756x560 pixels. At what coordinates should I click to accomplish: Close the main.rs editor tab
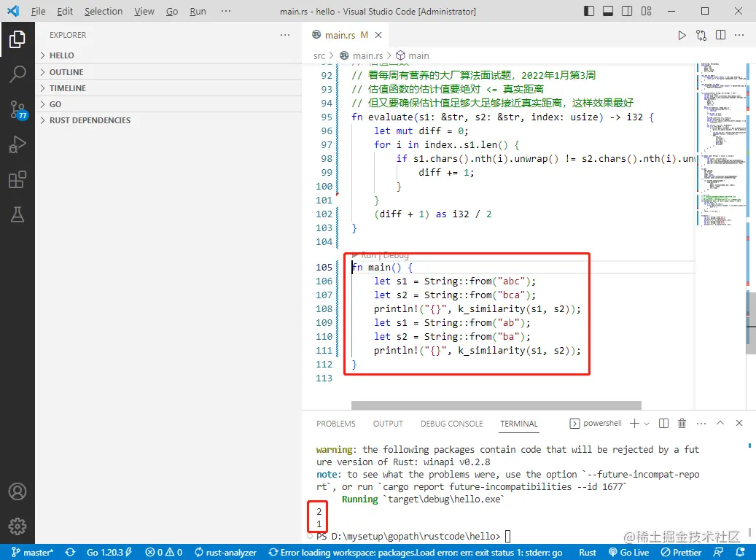378,35
